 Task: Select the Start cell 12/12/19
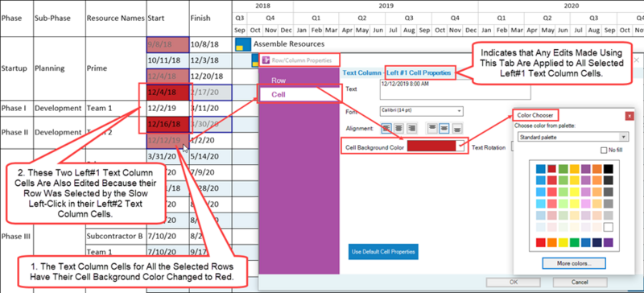point(168,141)
